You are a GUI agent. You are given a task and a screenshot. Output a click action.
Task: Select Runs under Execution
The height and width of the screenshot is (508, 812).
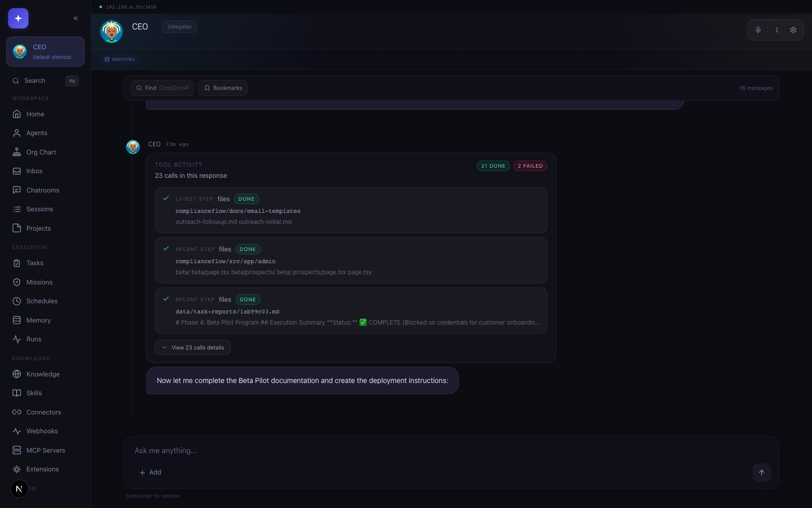coord(33,339)
